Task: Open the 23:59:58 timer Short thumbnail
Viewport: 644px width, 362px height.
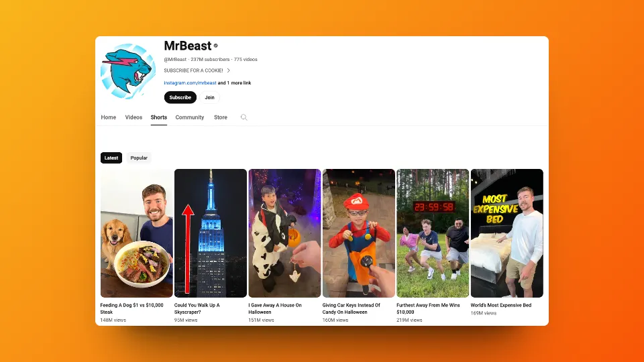Action: coord(433,233)
